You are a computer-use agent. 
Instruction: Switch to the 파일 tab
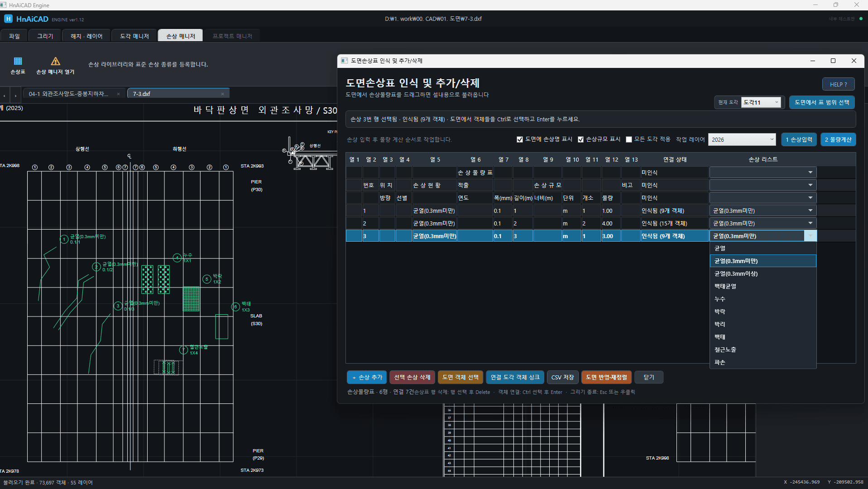14,36
